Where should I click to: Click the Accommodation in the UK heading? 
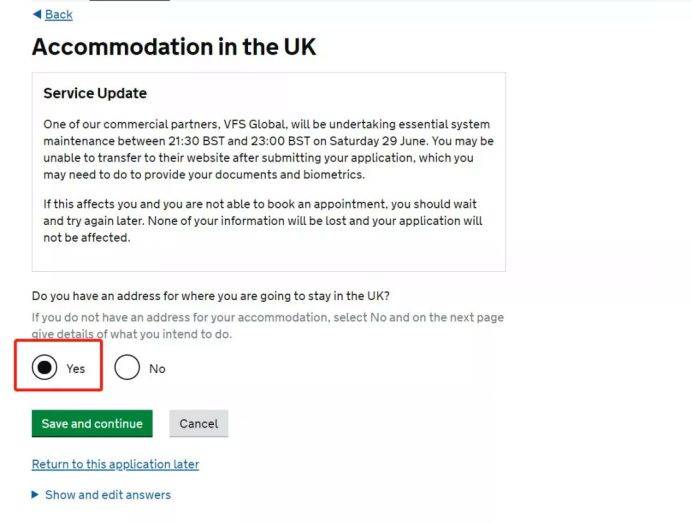[x=174, y=47]
